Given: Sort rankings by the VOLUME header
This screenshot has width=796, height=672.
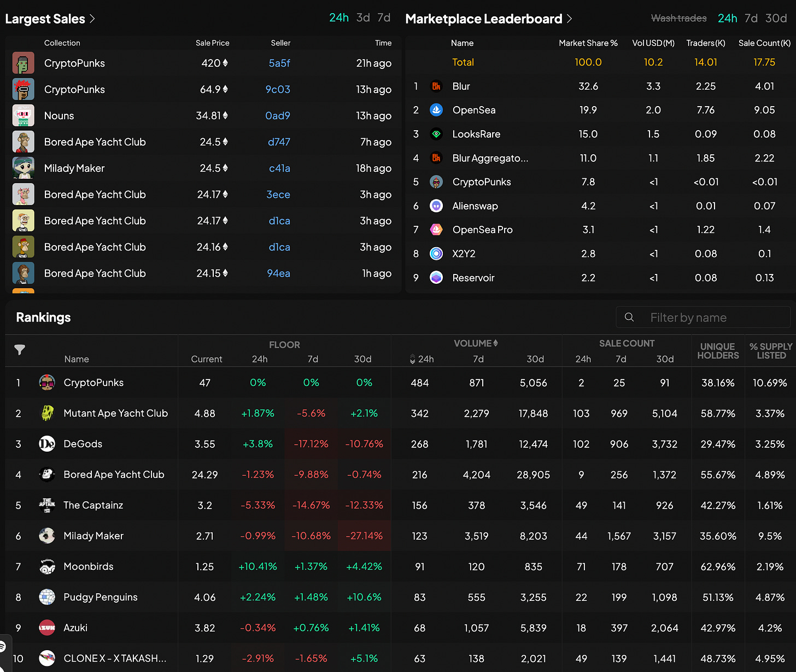Looking at the screenshot, I should [476, 343].
